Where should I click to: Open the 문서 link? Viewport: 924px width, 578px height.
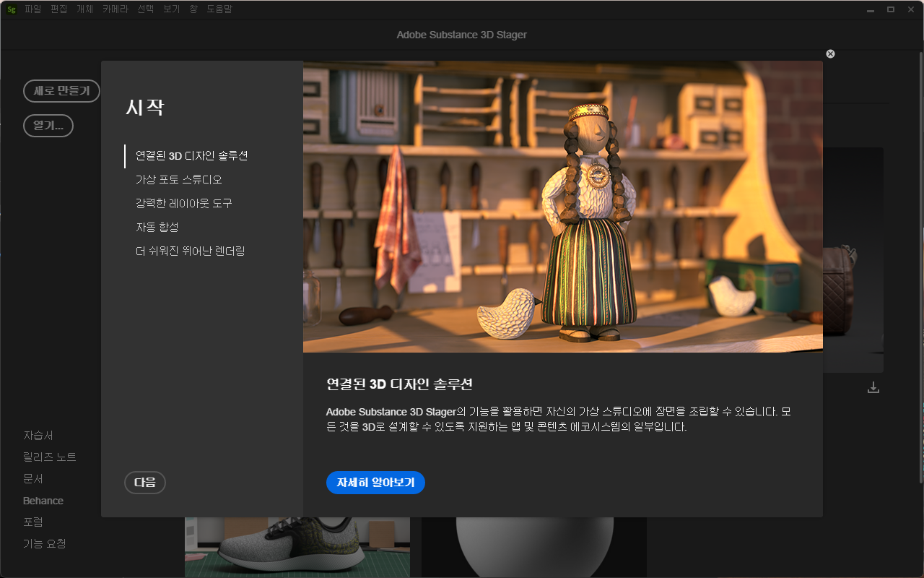pyautogui.click(x=33, y=479)
